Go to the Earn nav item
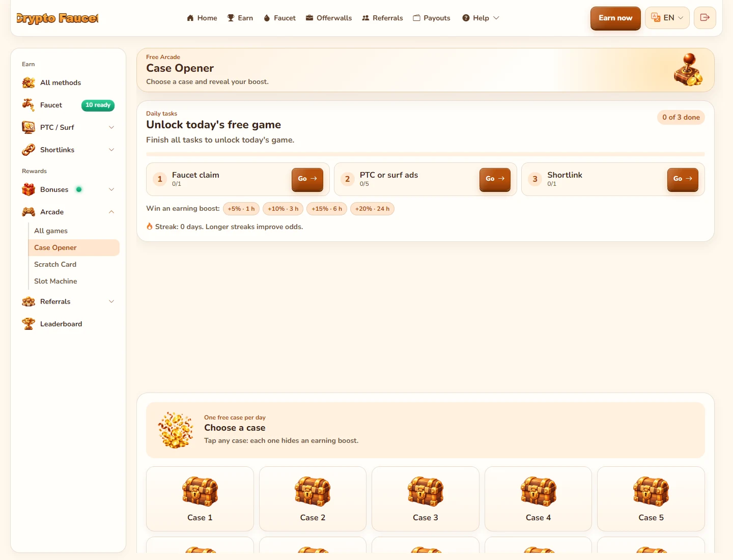This screenshot has height=560, width=733. (240, 18)
